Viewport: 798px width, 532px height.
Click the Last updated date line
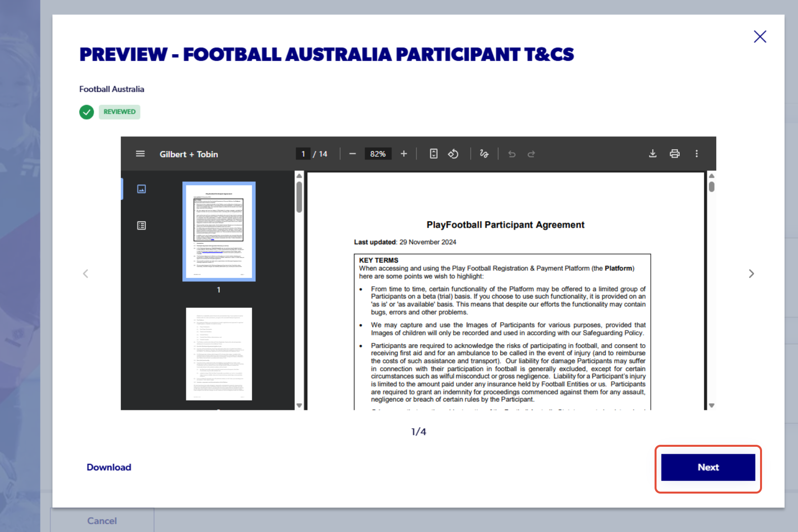point(405,242)
